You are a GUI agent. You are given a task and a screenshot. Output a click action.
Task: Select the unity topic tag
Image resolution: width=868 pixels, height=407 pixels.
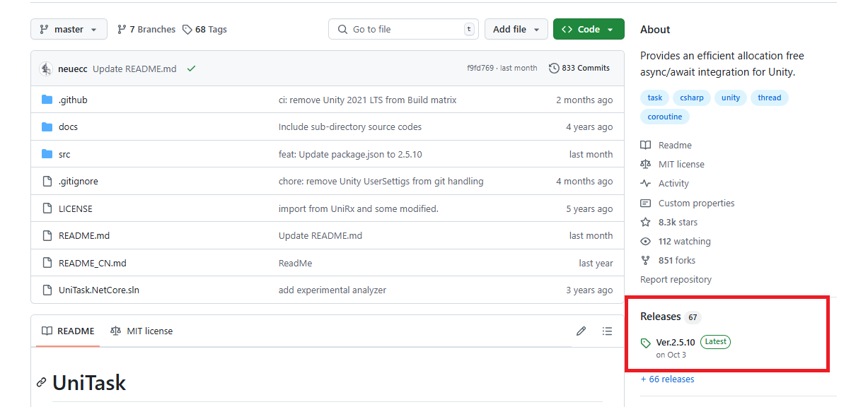coord(731,98)
